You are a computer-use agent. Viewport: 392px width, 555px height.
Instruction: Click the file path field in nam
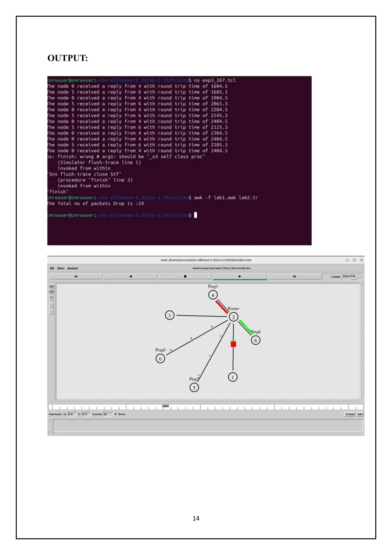(221, 268)
